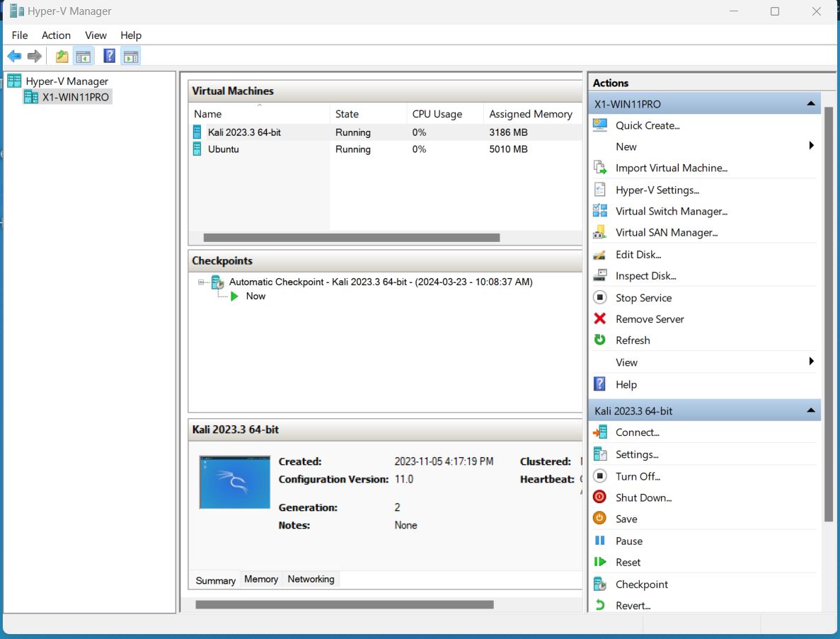Viewport: 840px width, 639px height.
Task: Switch to the Summary tab
Action: [x=215, y=580]
